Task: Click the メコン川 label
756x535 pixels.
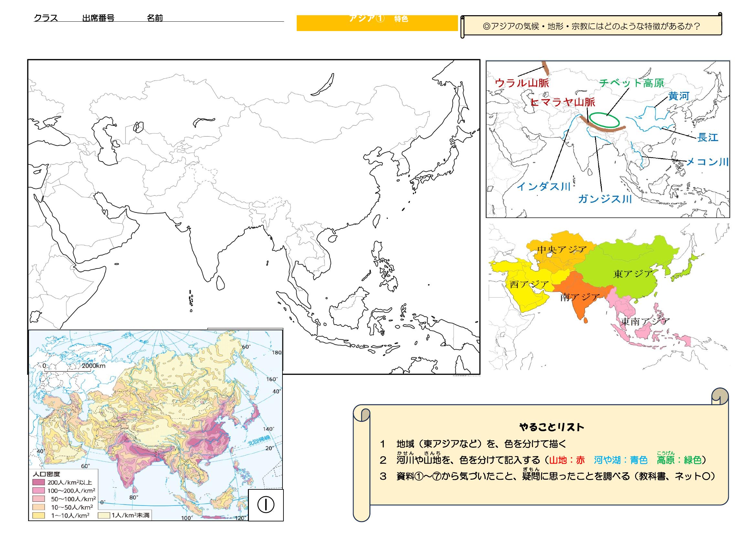Action: [x=707, y=162]
